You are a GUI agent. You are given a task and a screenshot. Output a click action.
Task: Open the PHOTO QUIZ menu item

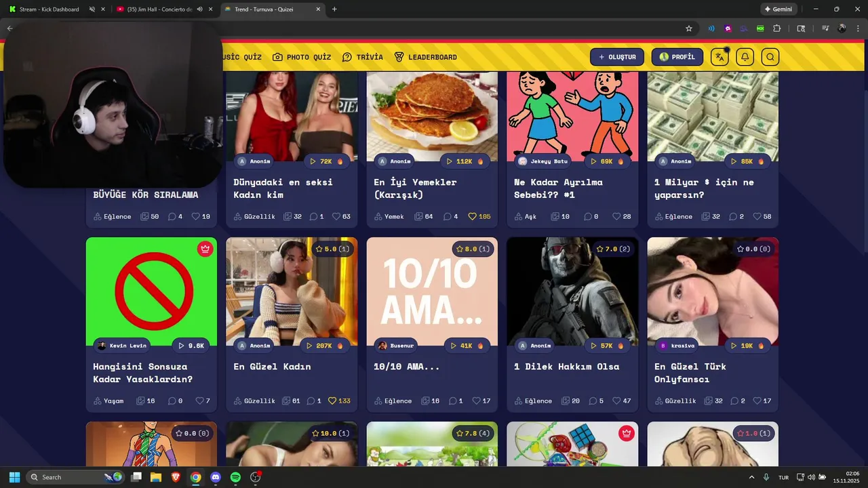(x=302, y=57)
